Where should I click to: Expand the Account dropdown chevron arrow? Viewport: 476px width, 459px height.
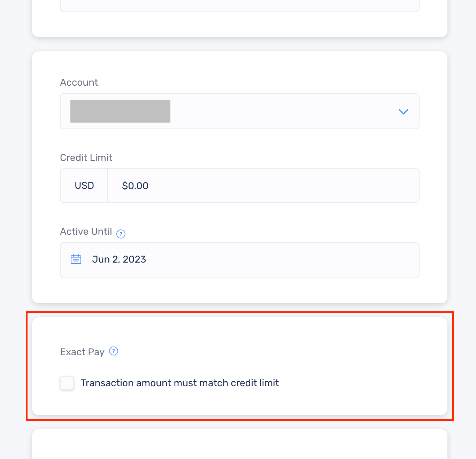pos(403,111)
